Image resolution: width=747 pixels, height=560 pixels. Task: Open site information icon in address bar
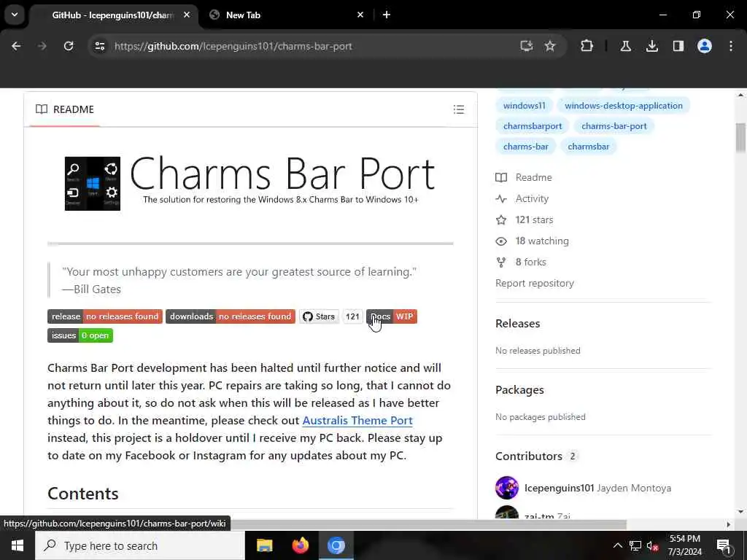click(x=99, y=46)
